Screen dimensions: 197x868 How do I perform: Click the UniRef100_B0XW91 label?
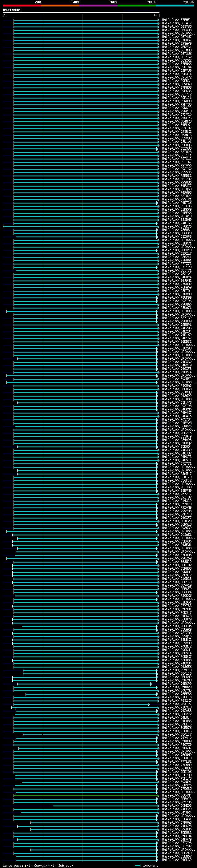[176, 782]
